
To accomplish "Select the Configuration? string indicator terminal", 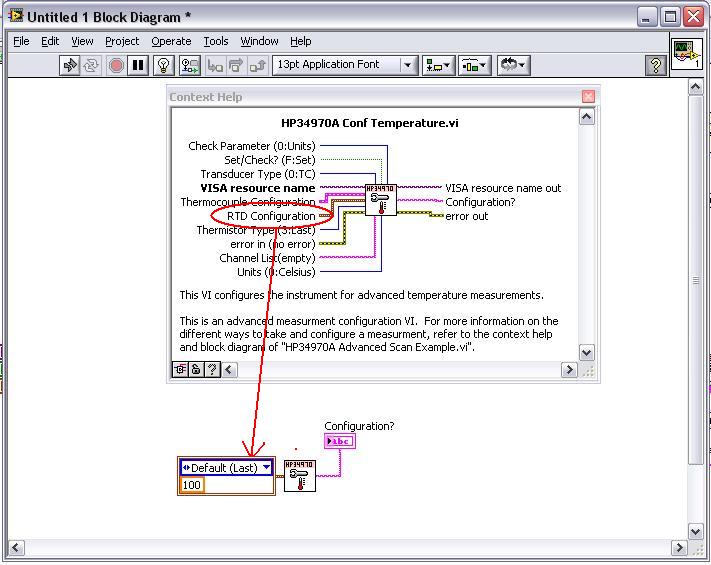I will 340,441.
